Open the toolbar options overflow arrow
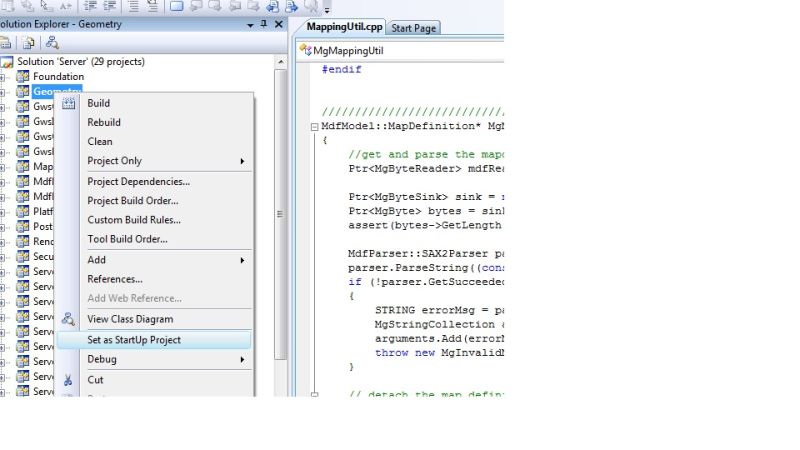 (x=327, y=9)
